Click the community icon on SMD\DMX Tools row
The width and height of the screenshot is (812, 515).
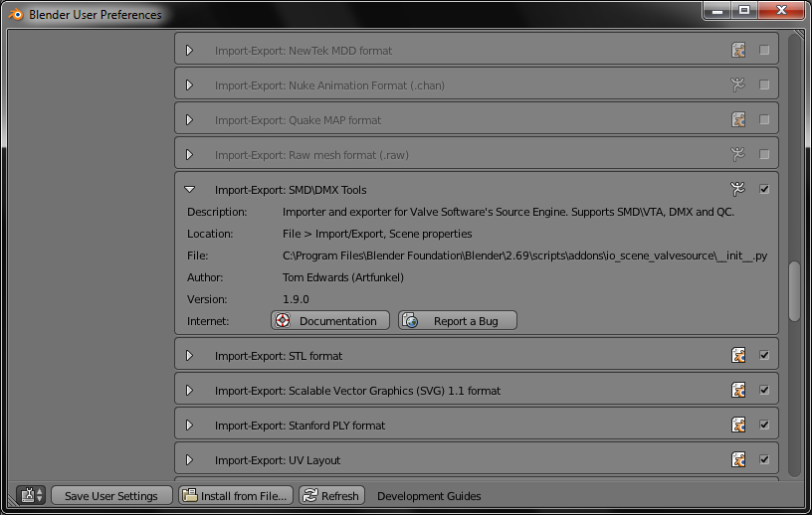pyautogui.click(x=738, y=189)
